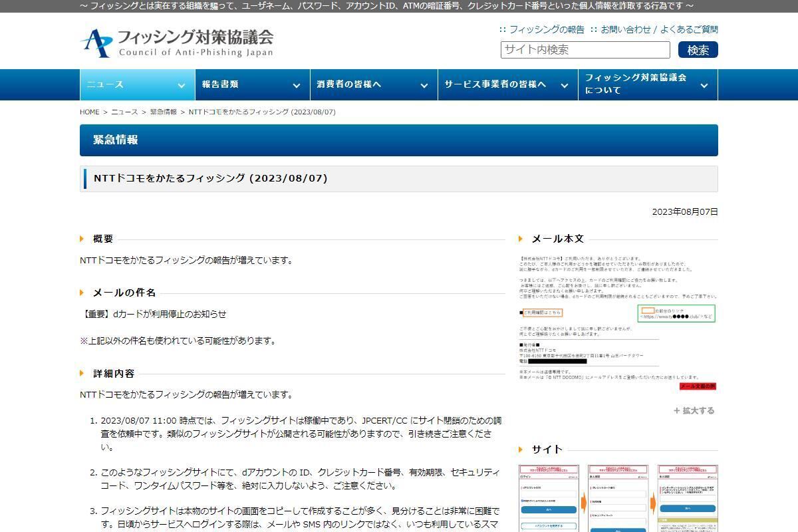Open first phishing site login screenshot
The width and height of the screenshot is (798, 532).
[x=549, y=498]
